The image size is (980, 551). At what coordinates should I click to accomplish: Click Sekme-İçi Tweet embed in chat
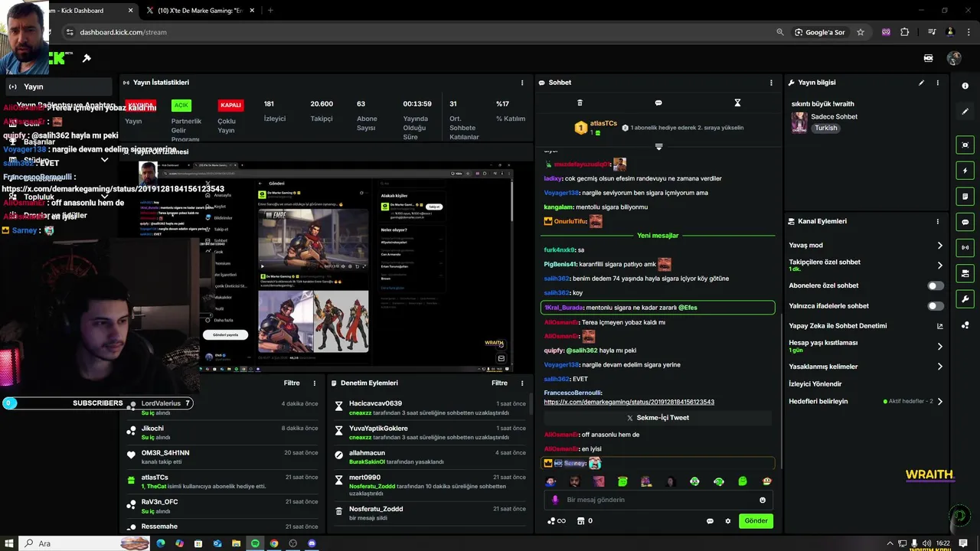pos(658,418)
